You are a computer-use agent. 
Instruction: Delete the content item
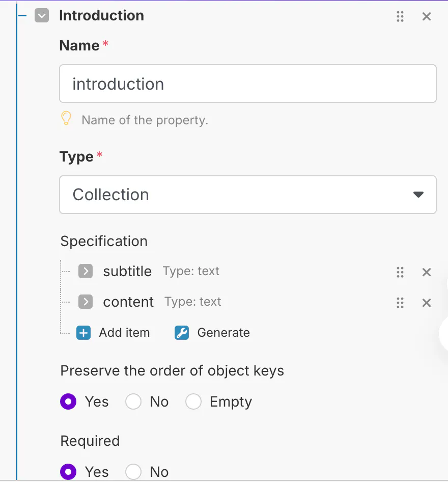pos(427,303)
